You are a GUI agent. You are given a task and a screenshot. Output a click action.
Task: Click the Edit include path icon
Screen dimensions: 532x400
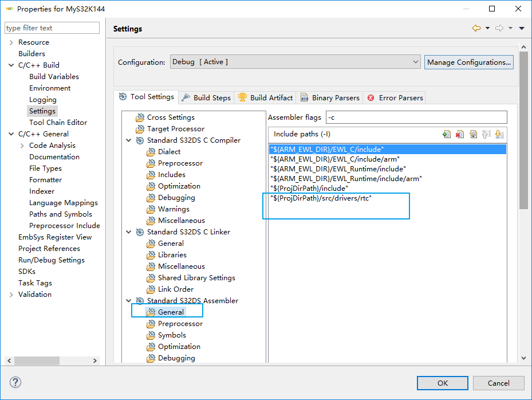click(x=473, y=134)
